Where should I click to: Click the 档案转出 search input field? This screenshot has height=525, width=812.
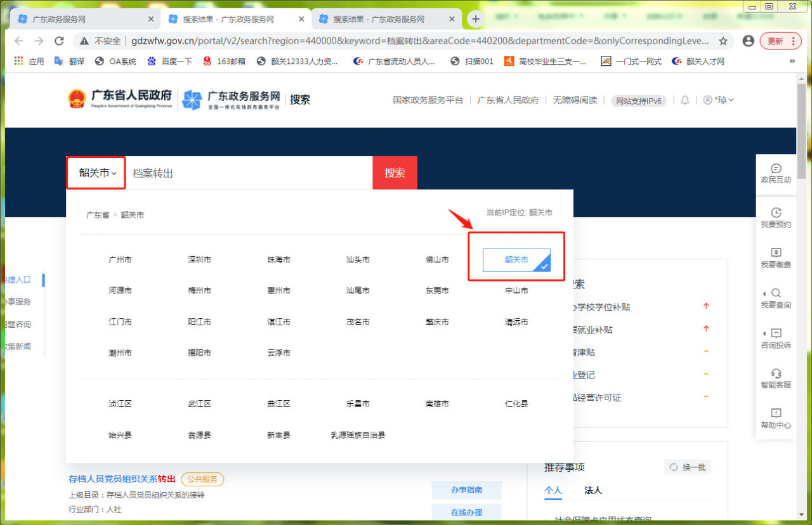click(x=247, y=173)
